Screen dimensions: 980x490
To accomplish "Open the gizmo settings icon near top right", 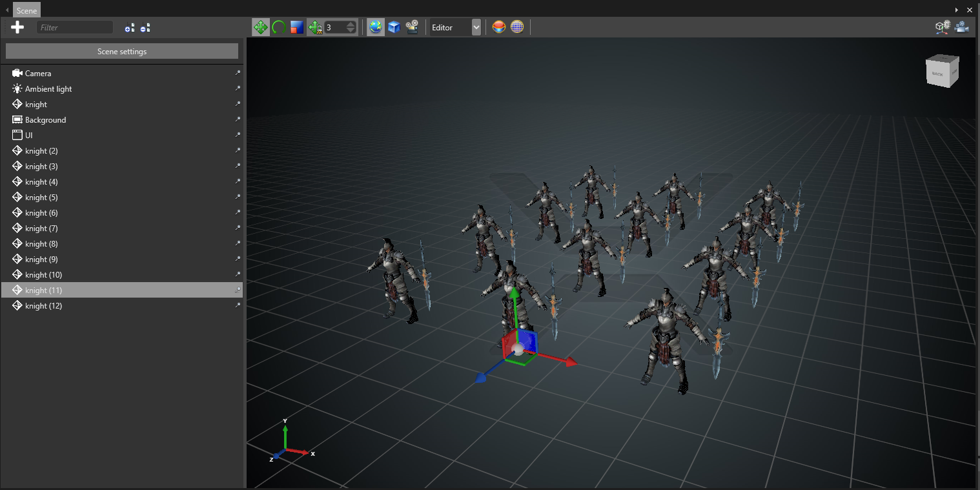I will [x=942, y=27].
